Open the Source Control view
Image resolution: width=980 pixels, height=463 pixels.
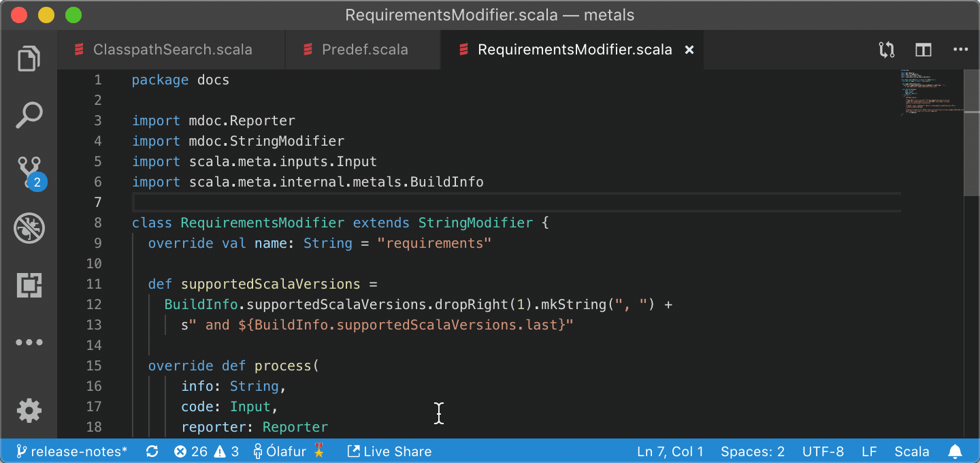tap(29, 172)
